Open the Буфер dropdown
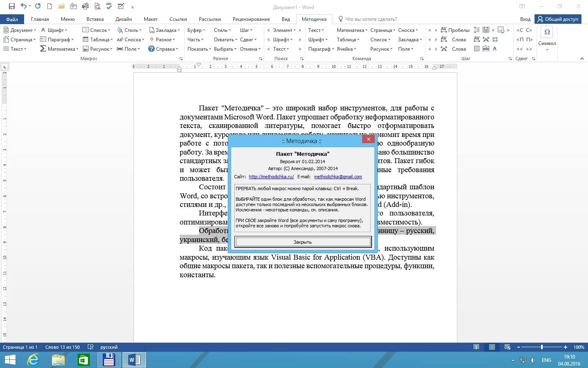588x368 pixels. coord(196,30)
